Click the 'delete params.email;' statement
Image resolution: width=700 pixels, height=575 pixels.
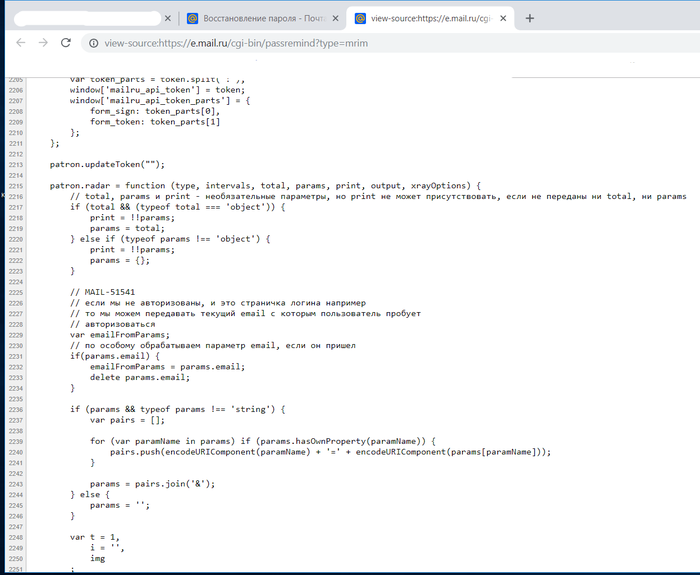[139, 376]
